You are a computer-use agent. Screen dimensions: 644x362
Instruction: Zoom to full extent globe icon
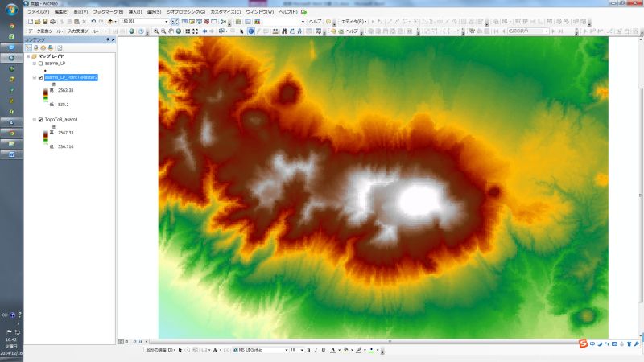coord(179,31)
